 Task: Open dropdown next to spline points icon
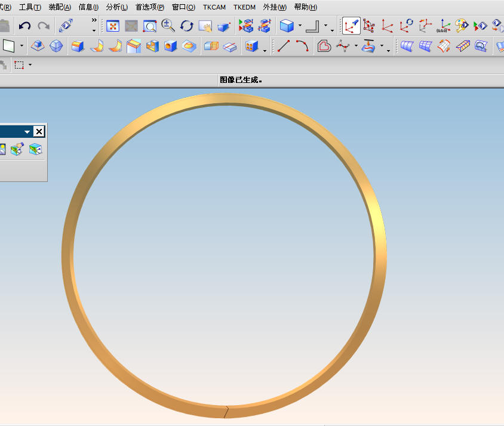tap(356, 45)
